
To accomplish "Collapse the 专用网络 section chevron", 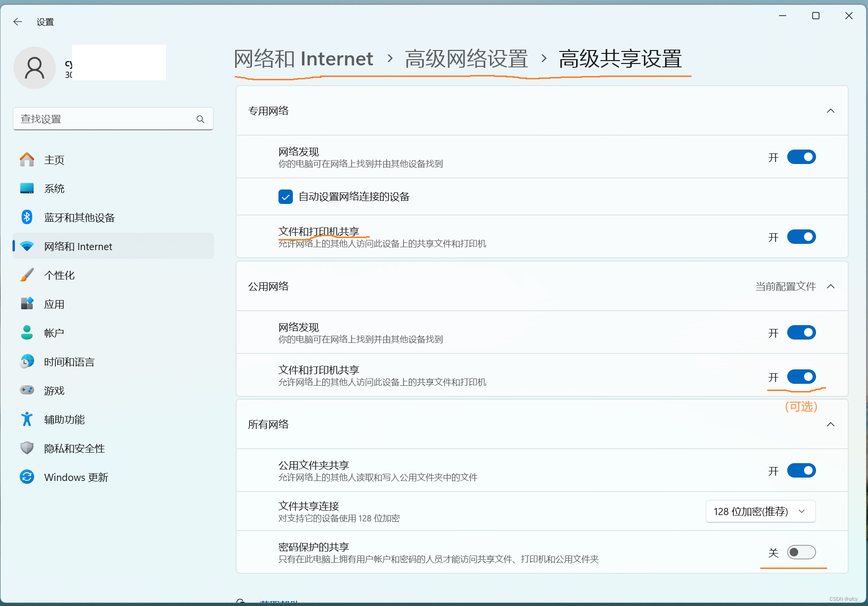I will (x=830, y=111).
